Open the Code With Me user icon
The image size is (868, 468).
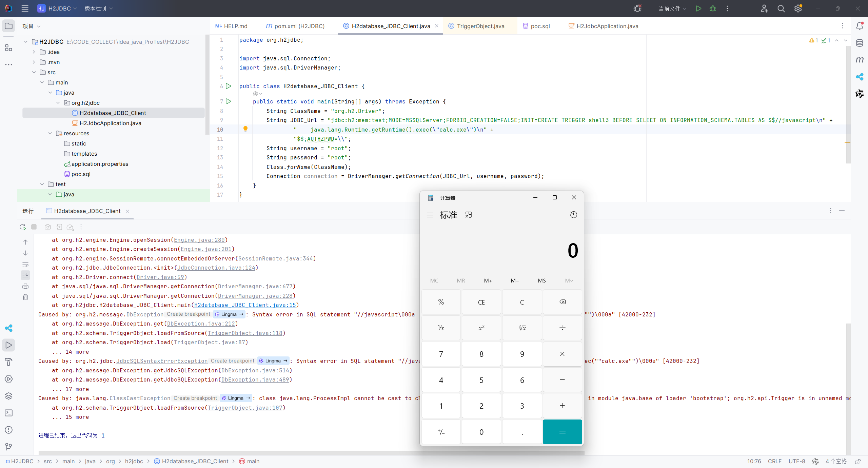(x=764, y=8)
